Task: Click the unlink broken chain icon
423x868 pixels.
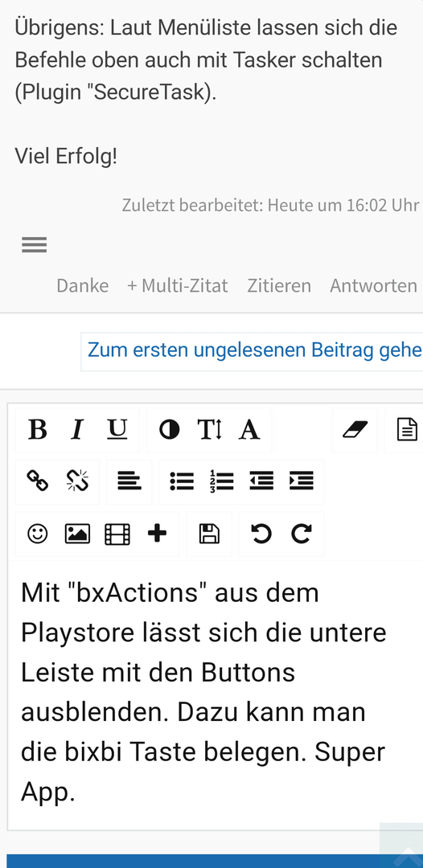Action: click(x=77, y=481)
